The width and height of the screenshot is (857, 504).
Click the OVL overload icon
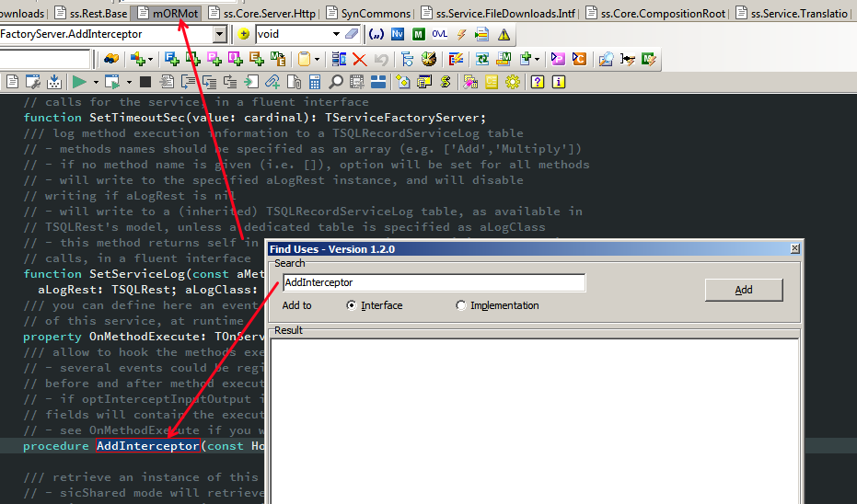[x=439, y=34]
